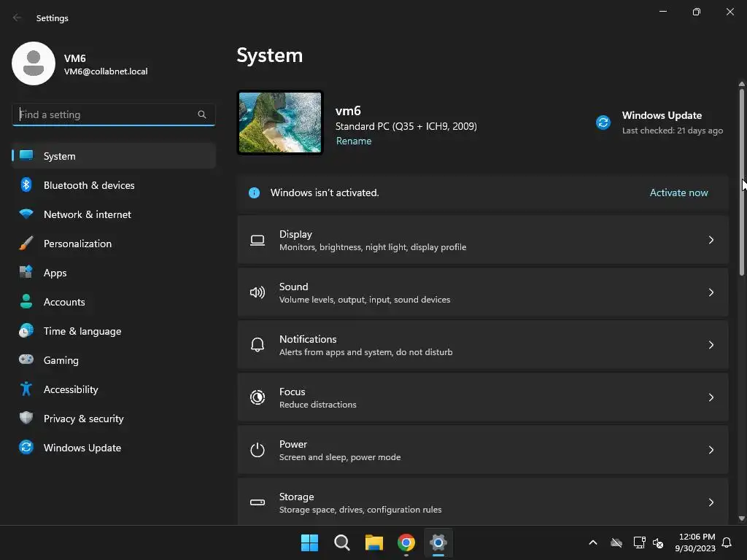The width and height of the screenshot is (747, 560).
Task: Open clock showing 12:06 PM
Action: [695, 542]
